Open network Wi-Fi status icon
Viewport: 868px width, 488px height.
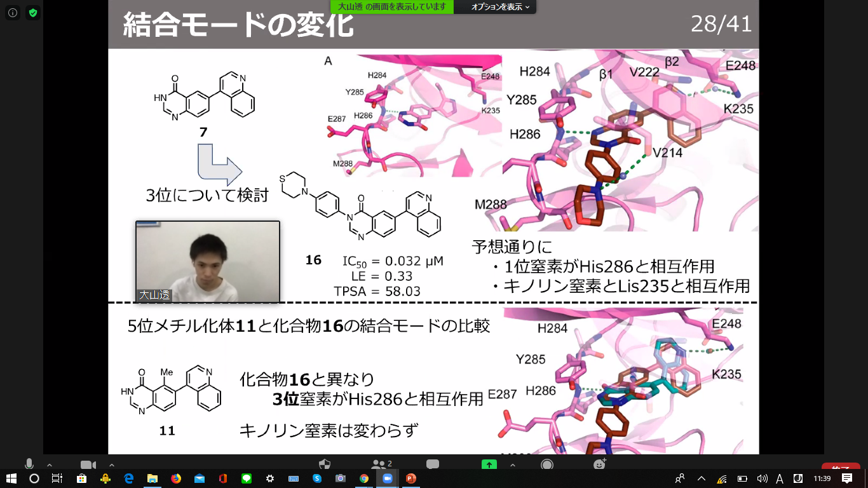point(722,478)
